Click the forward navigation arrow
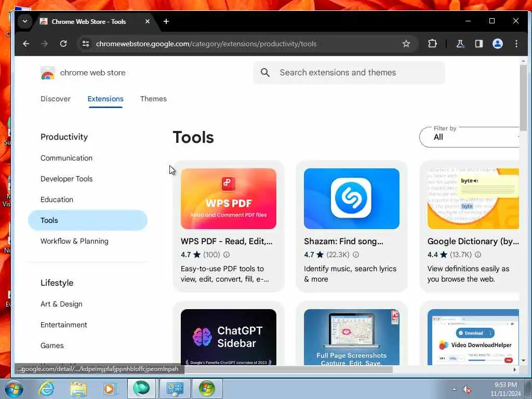The width and height of the screenshot is (532, 399). pyautogui.click(x=45, y=44)
